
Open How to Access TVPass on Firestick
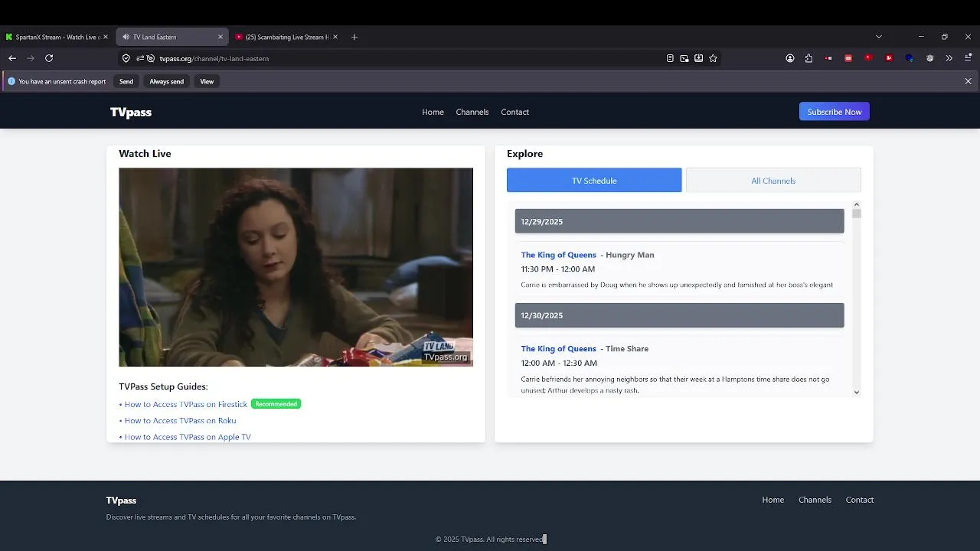(186, 404)
